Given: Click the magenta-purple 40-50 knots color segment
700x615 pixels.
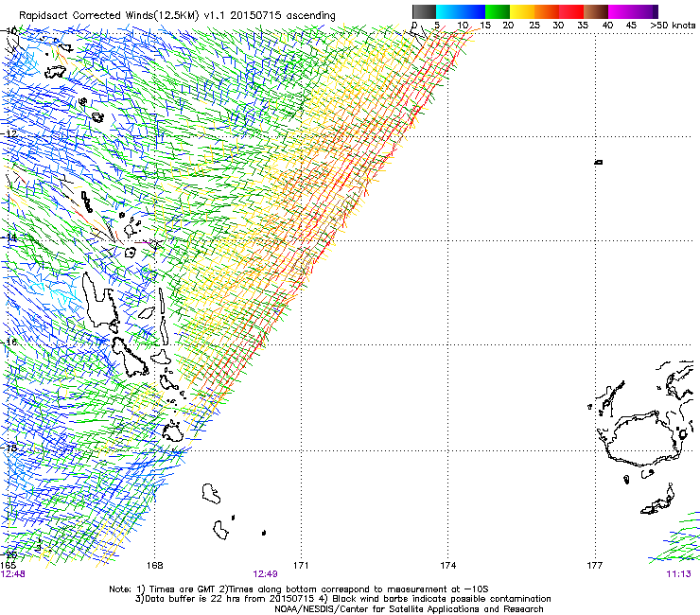Looking at the screenshot, I should click(633, 11).
